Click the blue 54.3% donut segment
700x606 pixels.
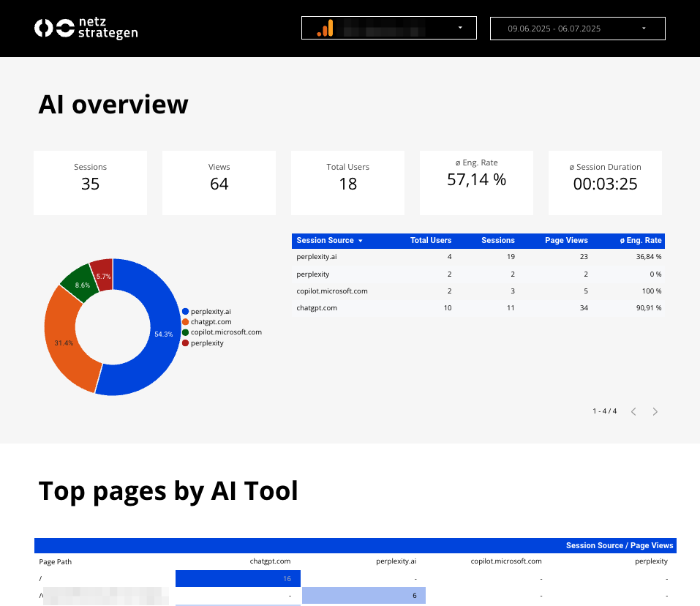coord(162,333)
